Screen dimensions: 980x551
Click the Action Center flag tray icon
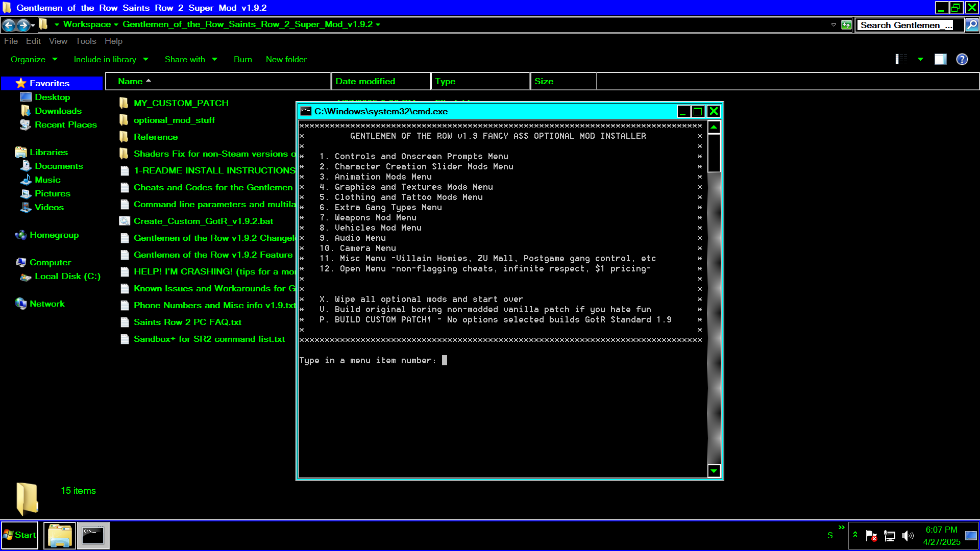pos(871,536)
